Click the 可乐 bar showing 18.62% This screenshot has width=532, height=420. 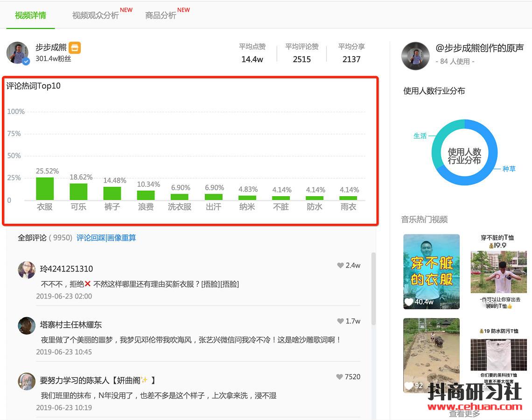coord(78,192)
